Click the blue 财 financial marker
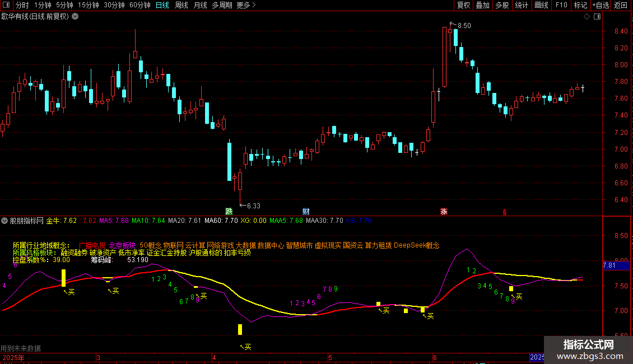The image size is (633, 364). pyautogui.click(x=306, y=212)
